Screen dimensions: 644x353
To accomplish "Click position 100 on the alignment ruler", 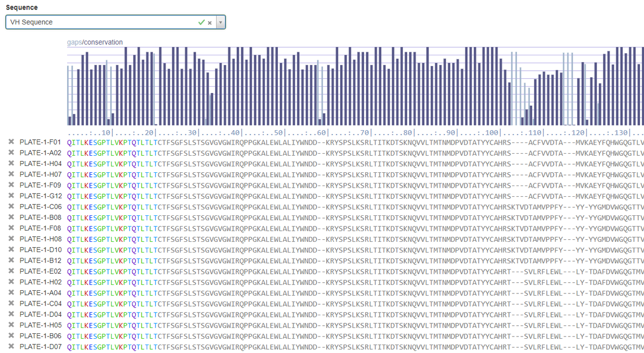I will (493, 132).
